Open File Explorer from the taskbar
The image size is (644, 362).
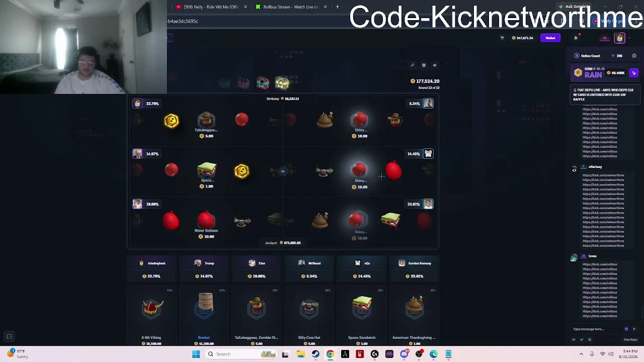[x=300, y=354]
